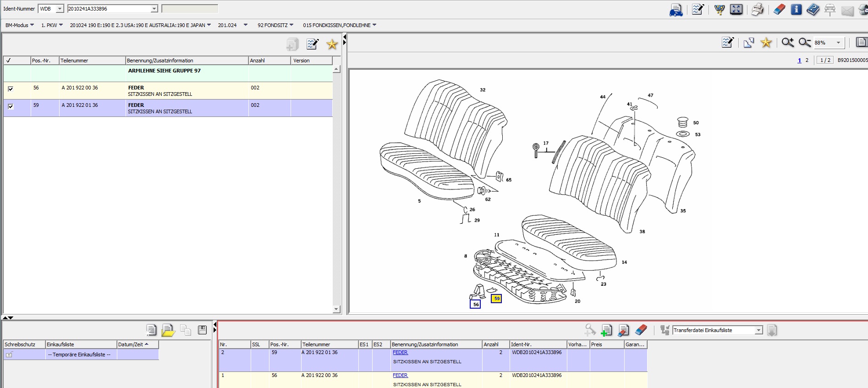This screenshot has height=388, width=868.
Task: Toggle write protection lock for temporary list
Action: (x=9, y=355)
